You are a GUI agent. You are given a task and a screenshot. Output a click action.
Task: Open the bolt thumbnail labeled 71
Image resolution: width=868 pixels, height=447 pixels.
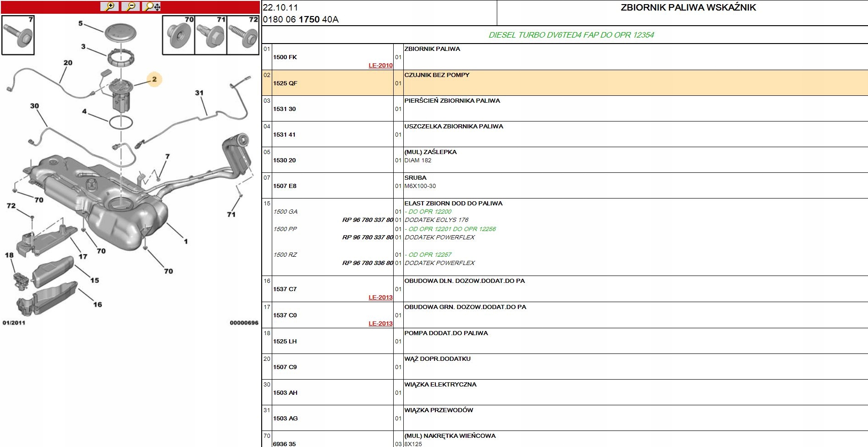click(x=211, y=35)
